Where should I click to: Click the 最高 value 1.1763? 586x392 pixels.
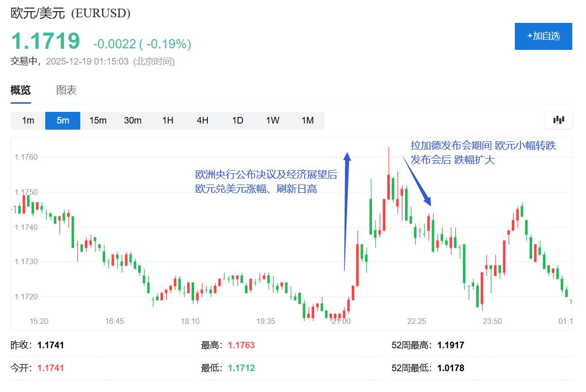[242, 345]
